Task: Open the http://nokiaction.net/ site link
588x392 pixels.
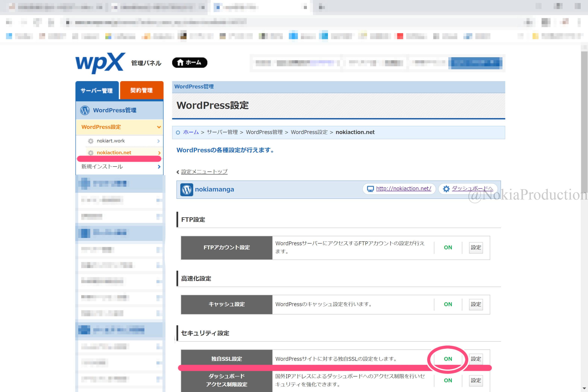Action: tap(404, 189)
